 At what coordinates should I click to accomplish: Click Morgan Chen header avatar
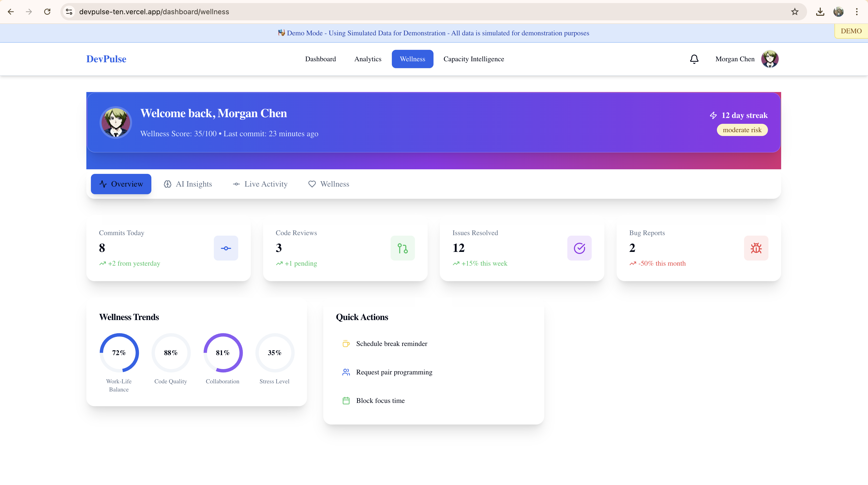(770, 59)
